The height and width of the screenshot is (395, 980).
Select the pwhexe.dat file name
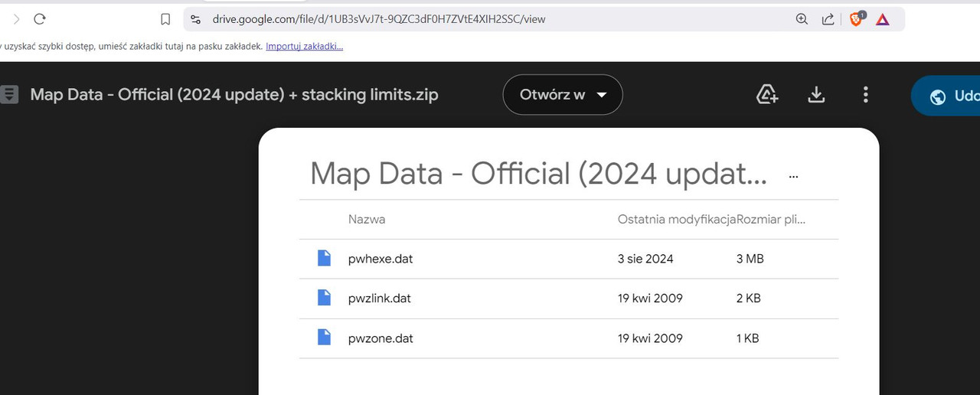pos(381,259)
